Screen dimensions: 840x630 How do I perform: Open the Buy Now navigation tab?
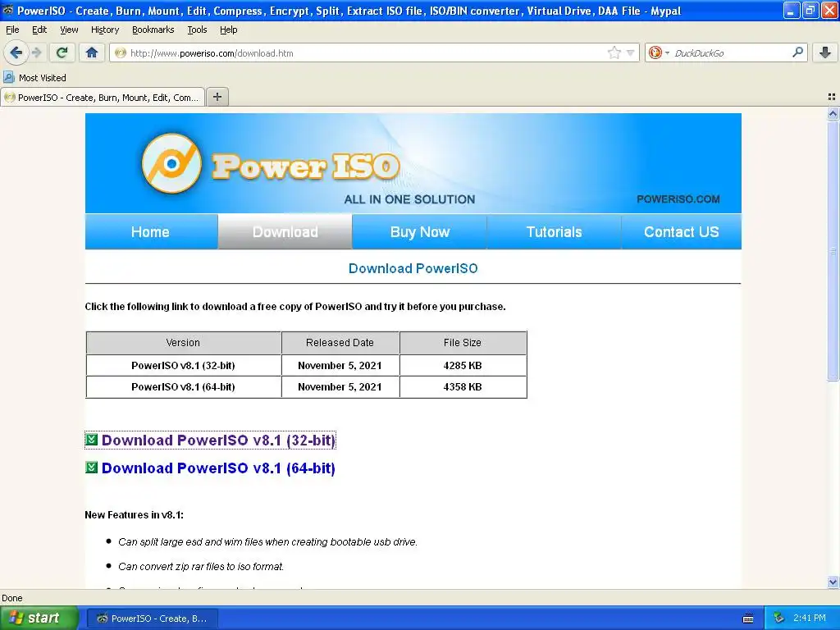click(419, 232)
